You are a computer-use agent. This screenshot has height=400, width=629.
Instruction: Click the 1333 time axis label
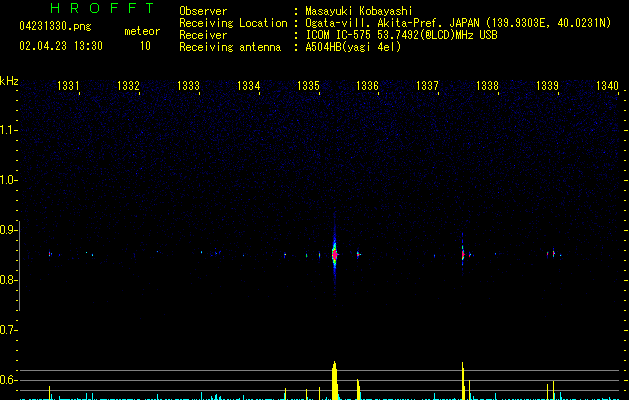point(188,86)
